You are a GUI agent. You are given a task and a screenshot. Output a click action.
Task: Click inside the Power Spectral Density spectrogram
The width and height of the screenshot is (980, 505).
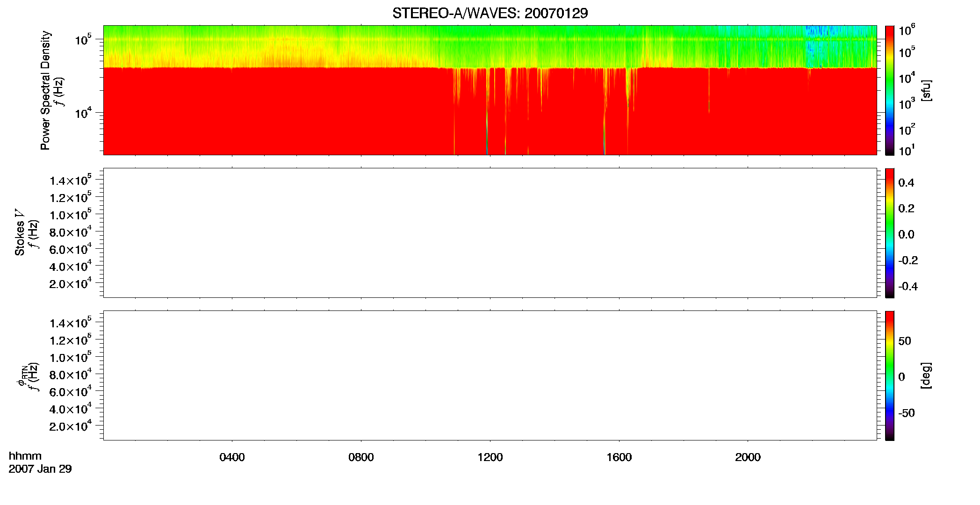490,90
